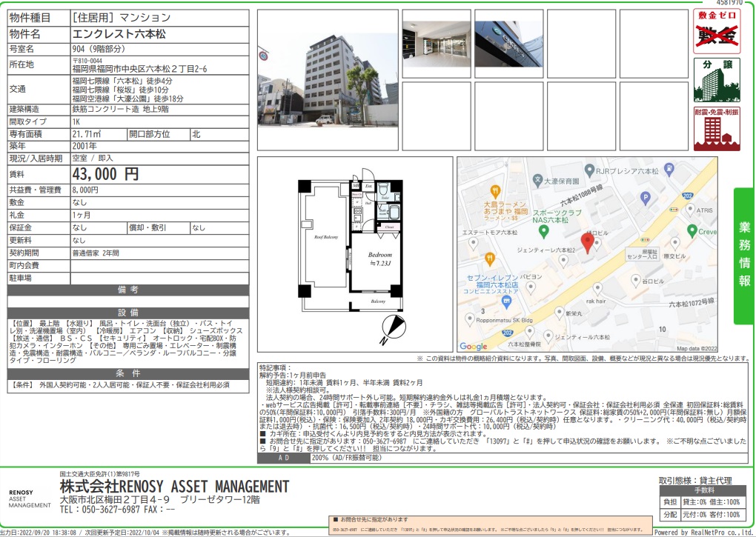Click the 六本松整骨院 map pin
756x537 pixels.
point(529,332)
